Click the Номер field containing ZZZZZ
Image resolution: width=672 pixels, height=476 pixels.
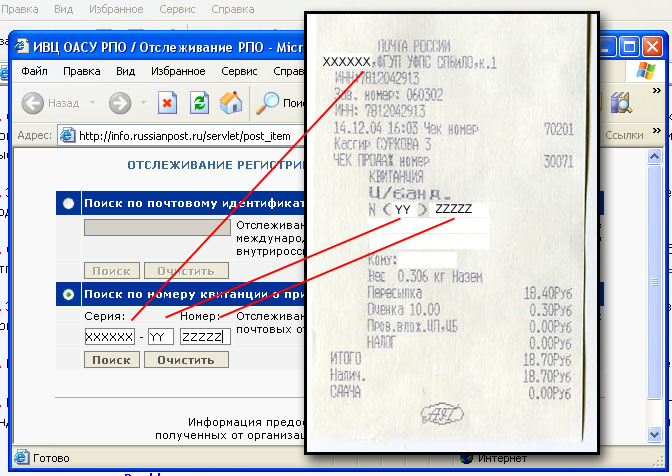pos(205,337)
